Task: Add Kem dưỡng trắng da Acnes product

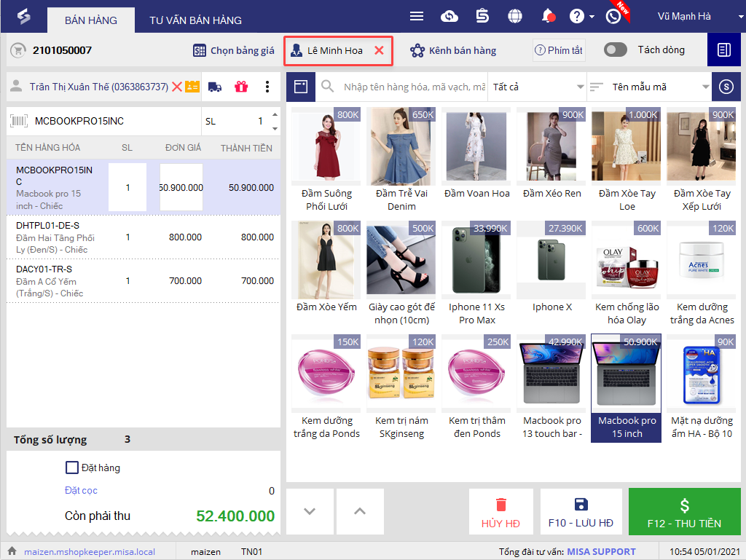Action: click(702, 274)
